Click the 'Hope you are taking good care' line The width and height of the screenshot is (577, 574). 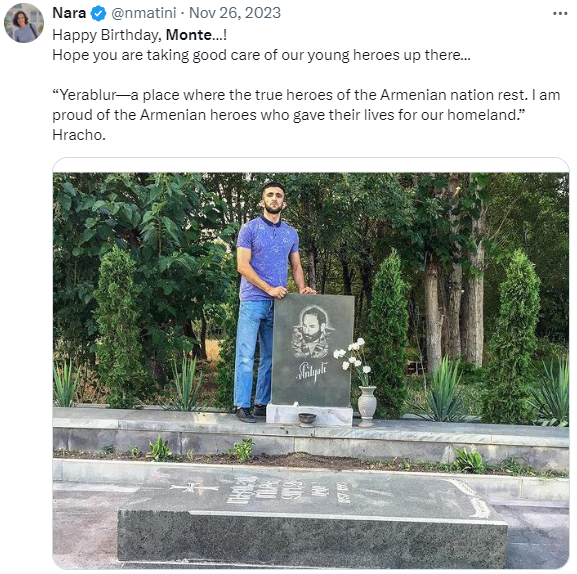(261, 55)
